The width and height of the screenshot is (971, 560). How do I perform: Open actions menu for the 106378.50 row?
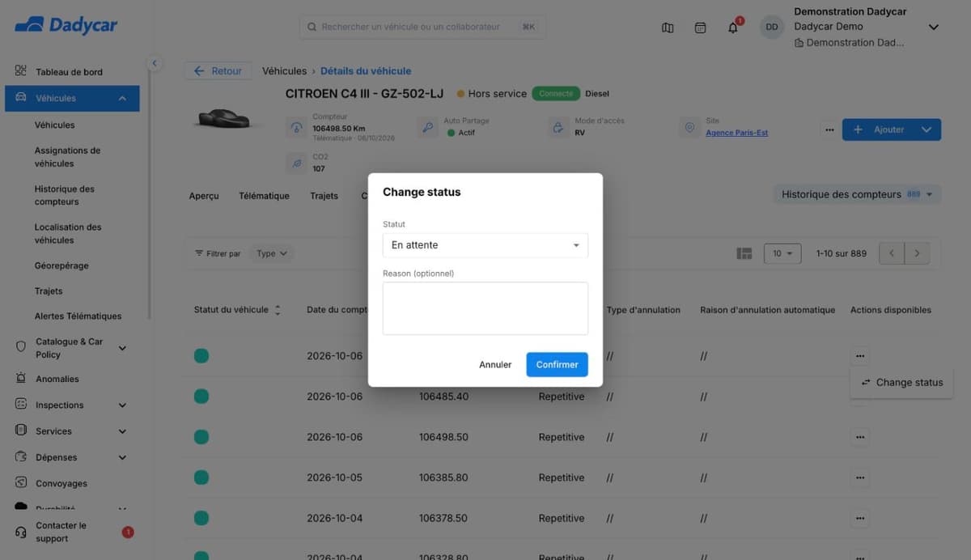[x=860, y=518]
